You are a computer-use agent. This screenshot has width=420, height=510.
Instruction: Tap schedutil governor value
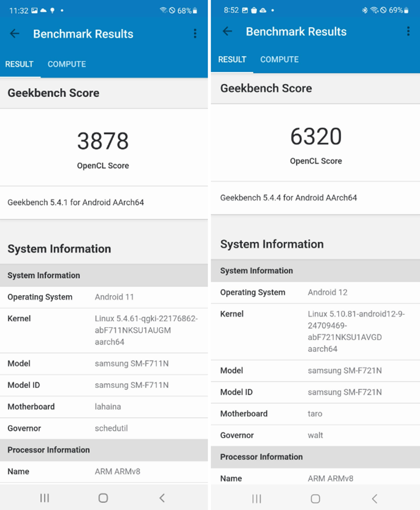(x=111, y=429)
